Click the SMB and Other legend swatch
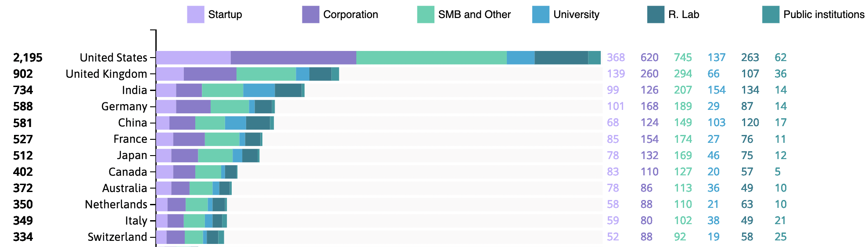This screenshot has width=868, height=247. pyautogui.click(x=426, y=15)
